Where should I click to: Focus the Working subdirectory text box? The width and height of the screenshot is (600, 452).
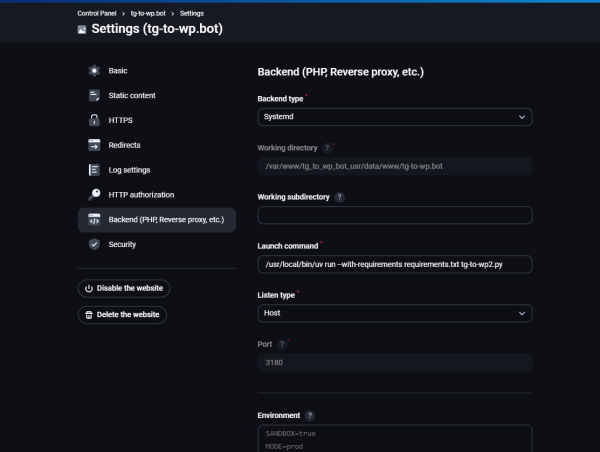point(394,215)
